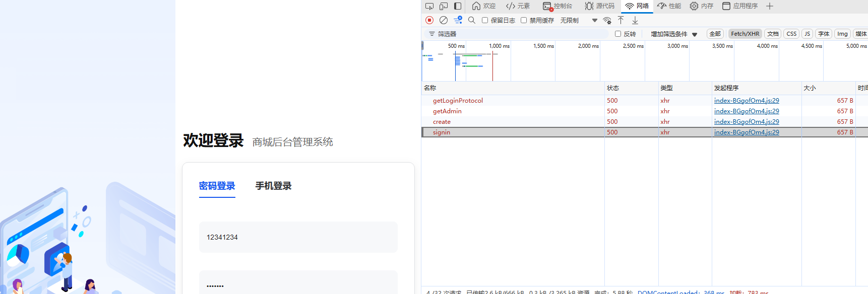The image size is (868, 294).
Task: Open the 源代码 tab
Action: (x=600, y=6)
